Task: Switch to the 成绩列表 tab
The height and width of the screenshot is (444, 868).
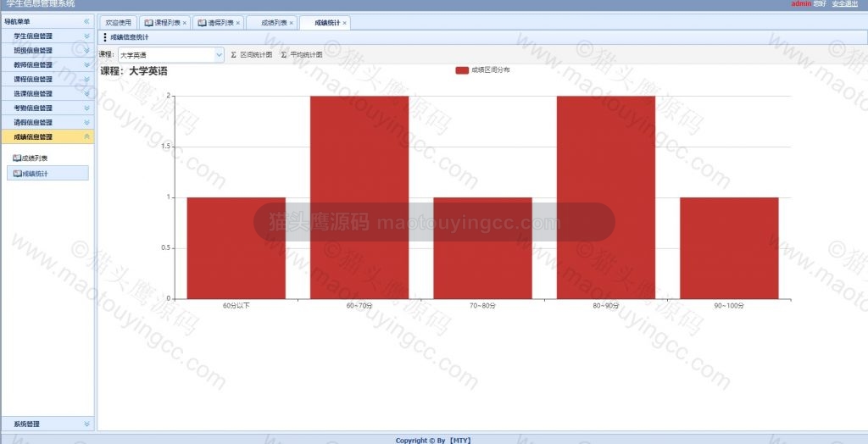Action: coord(274,23)
